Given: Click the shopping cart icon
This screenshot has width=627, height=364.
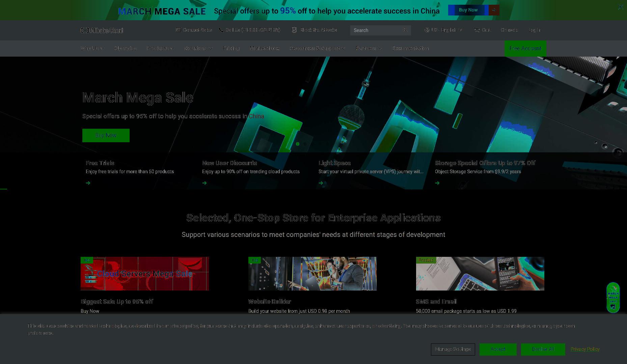Looking at the screenshot, I should [x=477, y=30].
